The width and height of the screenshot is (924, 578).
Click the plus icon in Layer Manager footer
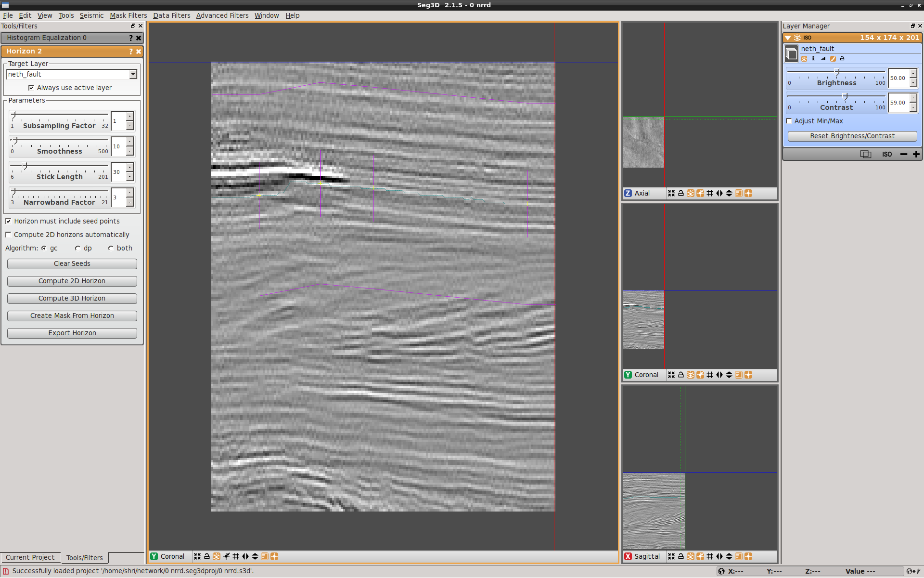click(x=916, y=154)
